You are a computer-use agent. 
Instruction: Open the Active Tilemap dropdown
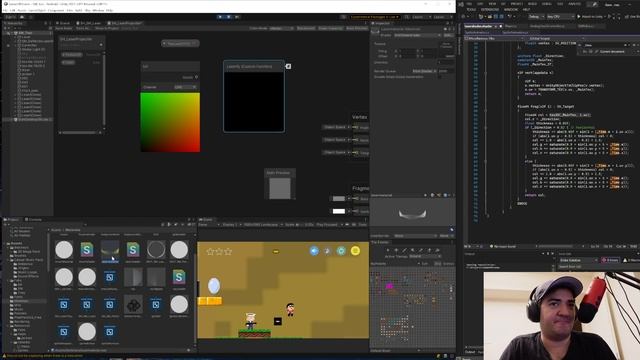424,256
